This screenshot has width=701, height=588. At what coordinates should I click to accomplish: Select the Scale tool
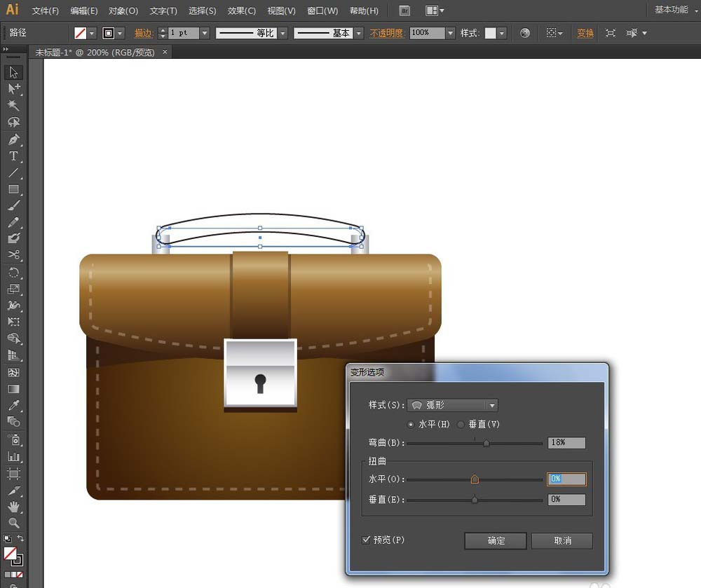[x=13, y=289]
